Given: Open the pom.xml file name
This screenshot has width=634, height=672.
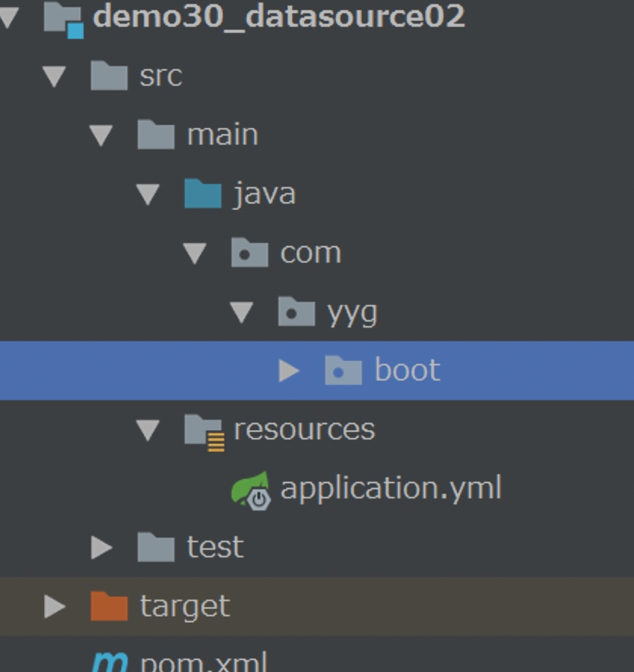Looking at the screenshot, I should tap(204, 662).
